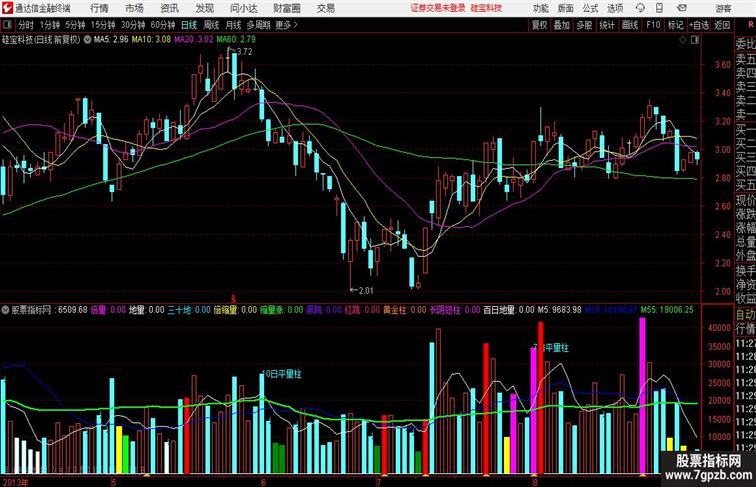Open the headset customer service icon
This screenshot has width=756, height=487.
pyautogui.click(x=640, y=8)
